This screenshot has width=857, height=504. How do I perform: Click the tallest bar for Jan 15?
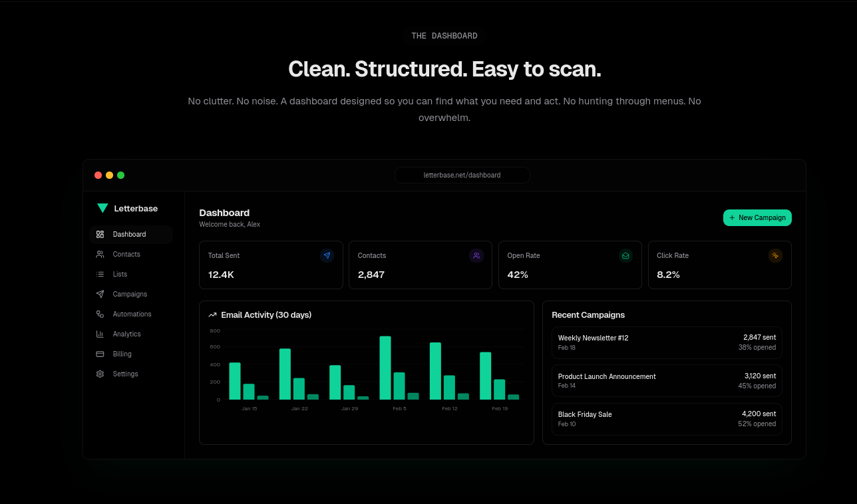tap(235, 381)
